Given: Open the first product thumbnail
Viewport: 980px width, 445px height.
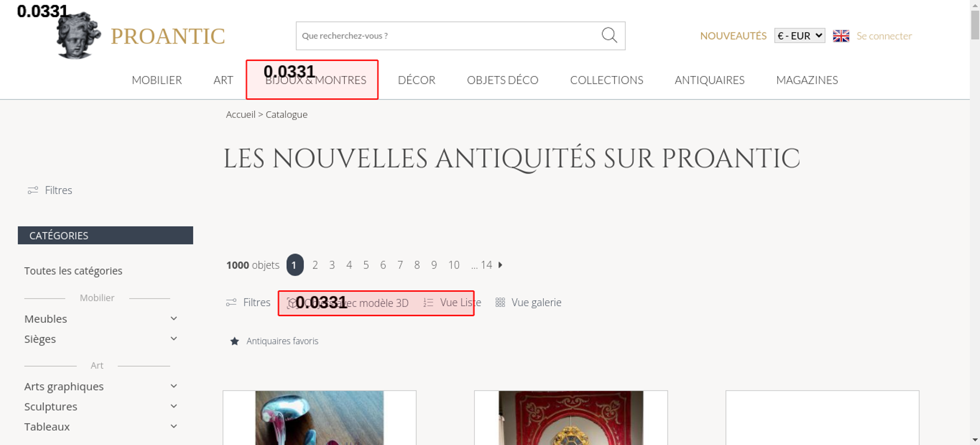Looking at the screenshot, I should (319, 418).
